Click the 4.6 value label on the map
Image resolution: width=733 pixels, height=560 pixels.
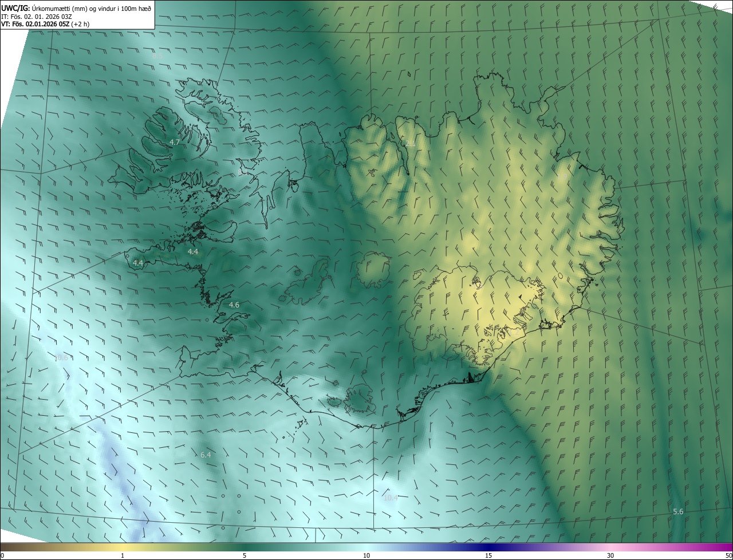pyautogui.click(x=234, y=305)
